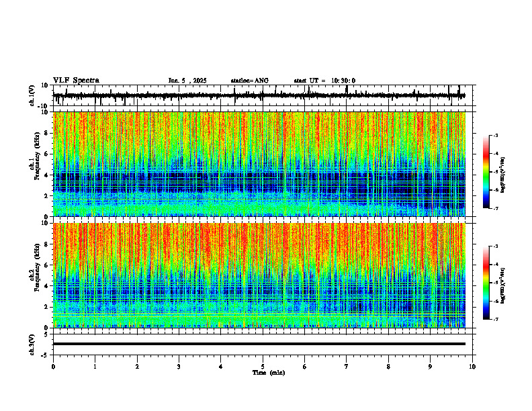Click time axis tick label "7"
The width and height of the screenshot is (532, 411).
(347, 367)
